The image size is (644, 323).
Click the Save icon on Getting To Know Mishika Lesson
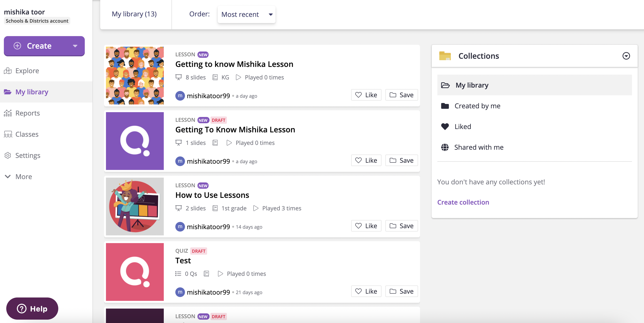tap(402, 160)
